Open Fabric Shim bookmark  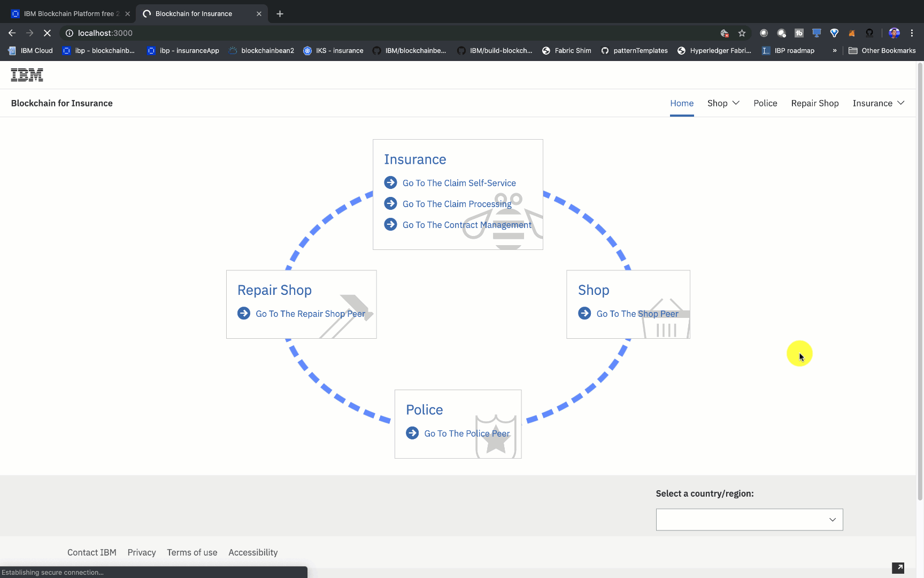pyautogui.click(x=566, y=50)
